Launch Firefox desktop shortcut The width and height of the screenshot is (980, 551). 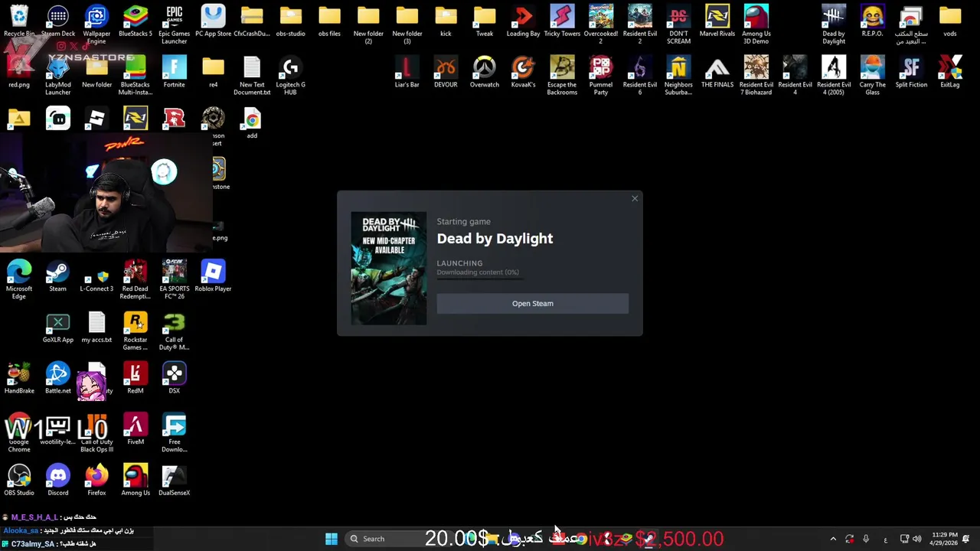(x=96, y=481)
